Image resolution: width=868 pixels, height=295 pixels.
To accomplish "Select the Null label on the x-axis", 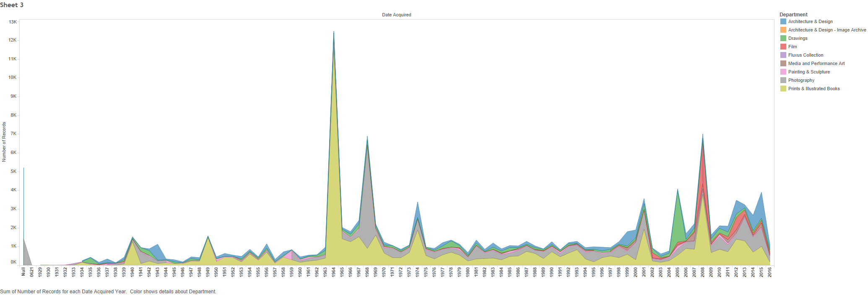I will [x=23, y=272].
